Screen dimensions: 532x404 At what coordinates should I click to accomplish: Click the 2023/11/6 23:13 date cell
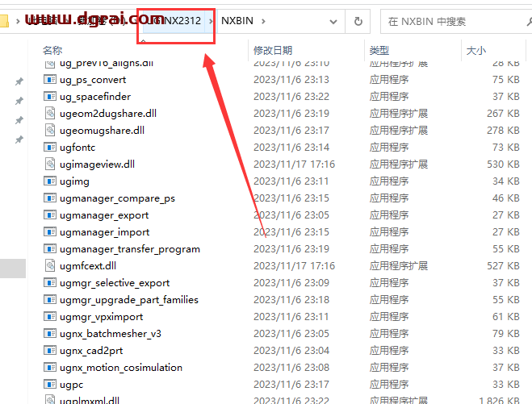pos(291,80)
